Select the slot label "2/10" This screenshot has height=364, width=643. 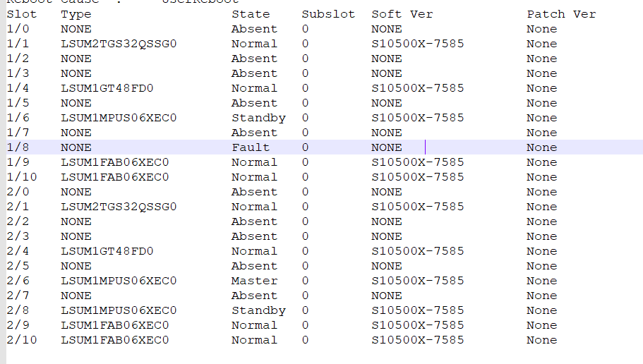[x=22, y=340]
